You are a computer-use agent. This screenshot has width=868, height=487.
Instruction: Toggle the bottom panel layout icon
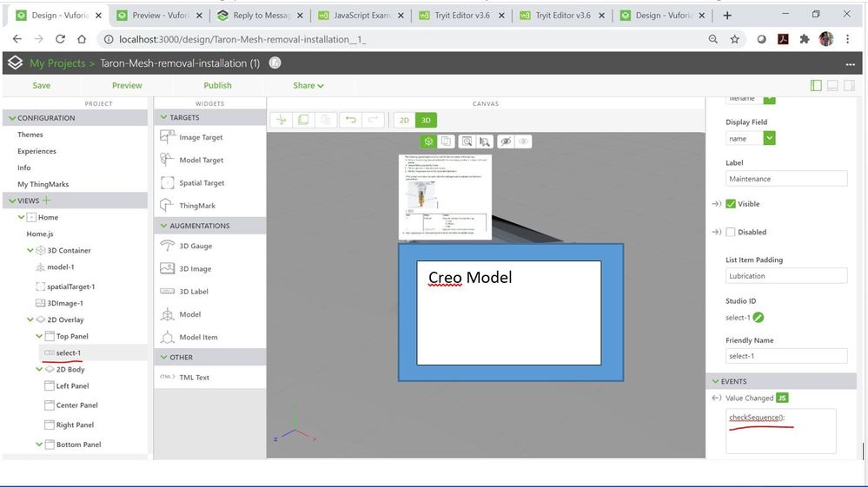tap(832, 85)
